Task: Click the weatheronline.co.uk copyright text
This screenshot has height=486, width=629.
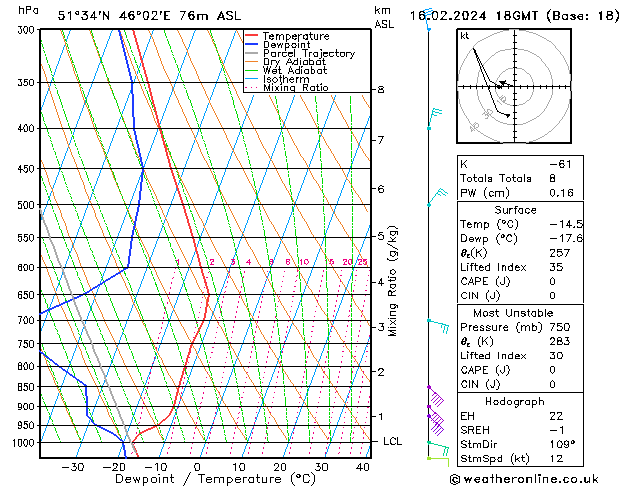Action: coord(524,479)
